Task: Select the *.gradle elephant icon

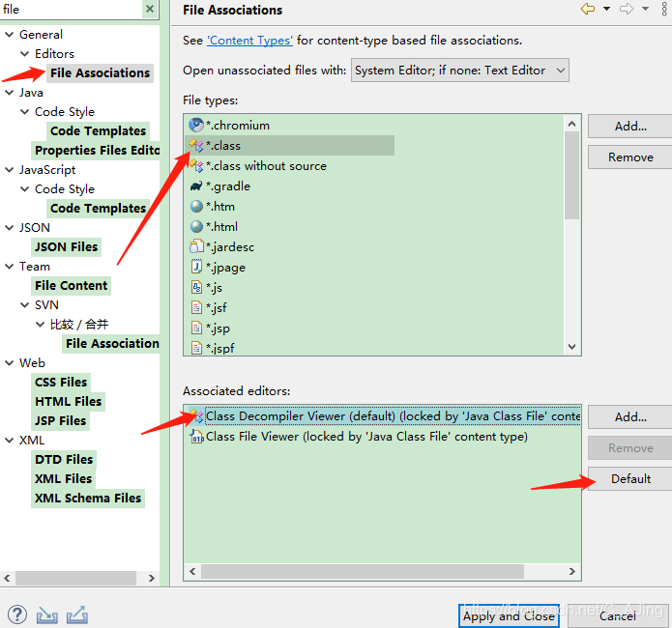Action: coord(196,186)
